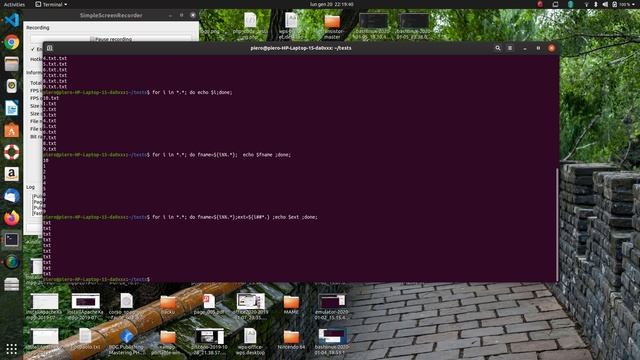Select the Terminal icon in the dock
The width and height of the screenshot is (640, 360).
click(11, 240)
